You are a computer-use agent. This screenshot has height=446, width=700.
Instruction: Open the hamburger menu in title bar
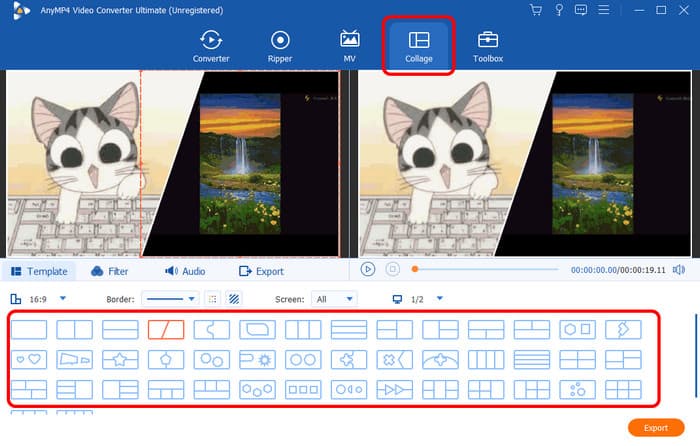pyautogui.click(x=604, y=9)
